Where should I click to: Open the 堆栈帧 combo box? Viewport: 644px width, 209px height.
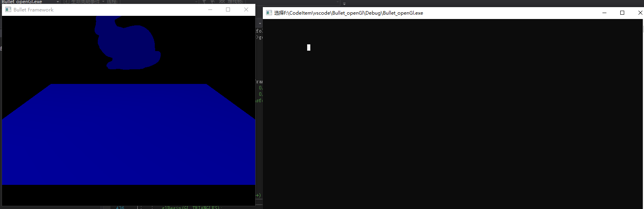point(277,2)
